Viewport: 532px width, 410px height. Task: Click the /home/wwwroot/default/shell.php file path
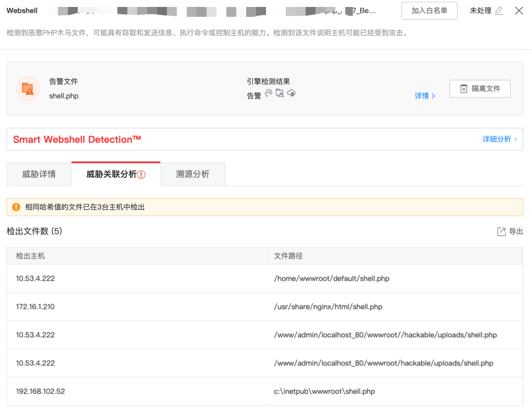pos(331,278)
